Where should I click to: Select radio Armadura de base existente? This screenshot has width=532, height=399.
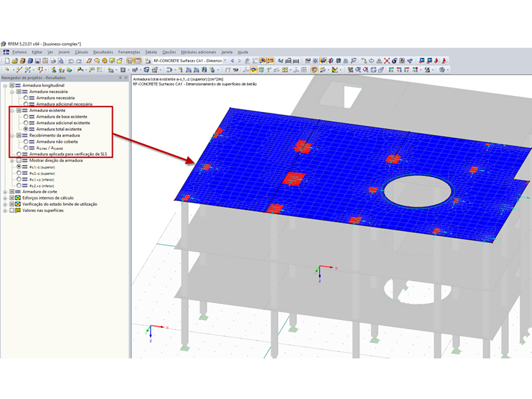[x=26, y=116]
